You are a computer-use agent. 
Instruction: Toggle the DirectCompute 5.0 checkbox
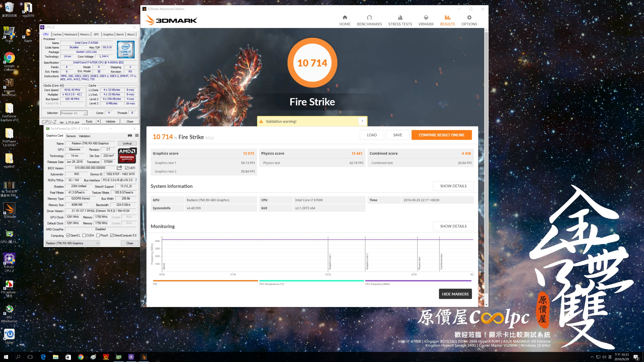(112, 235)
